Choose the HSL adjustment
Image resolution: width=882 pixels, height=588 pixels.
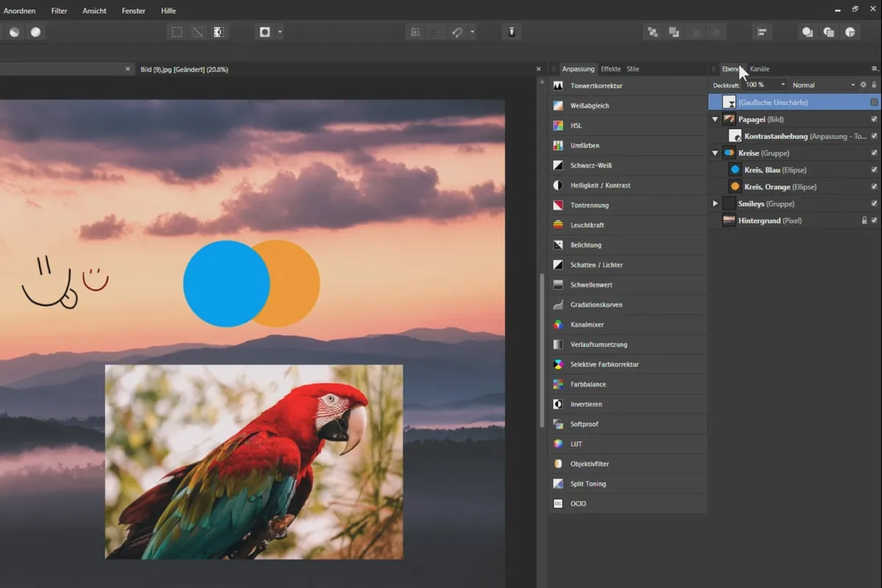[x=628, y=126]
